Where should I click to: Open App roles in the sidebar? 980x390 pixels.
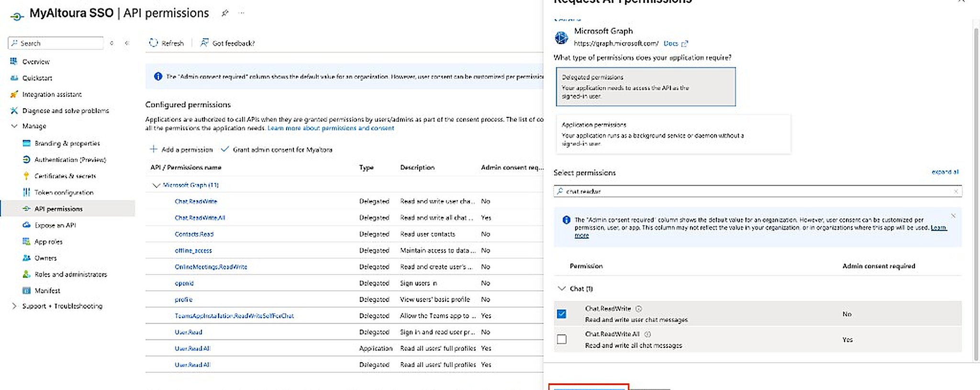[48, 241]
